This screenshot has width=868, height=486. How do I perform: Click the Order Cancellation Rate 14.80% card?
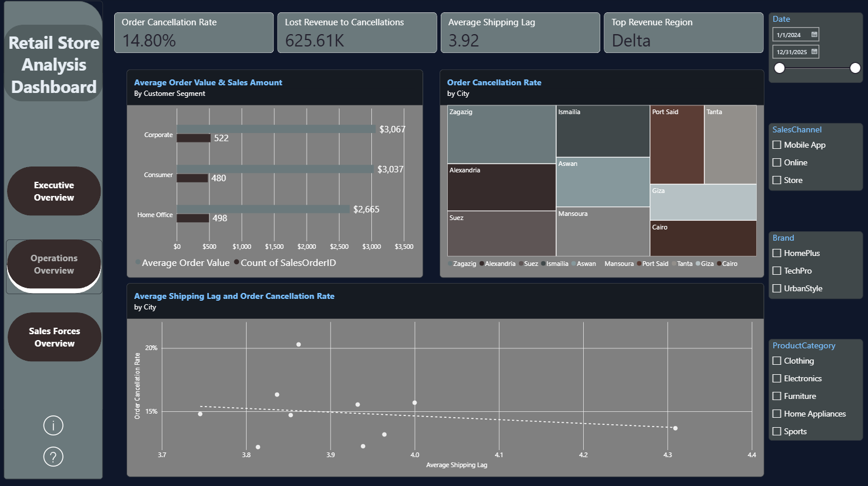coord(194,33)
